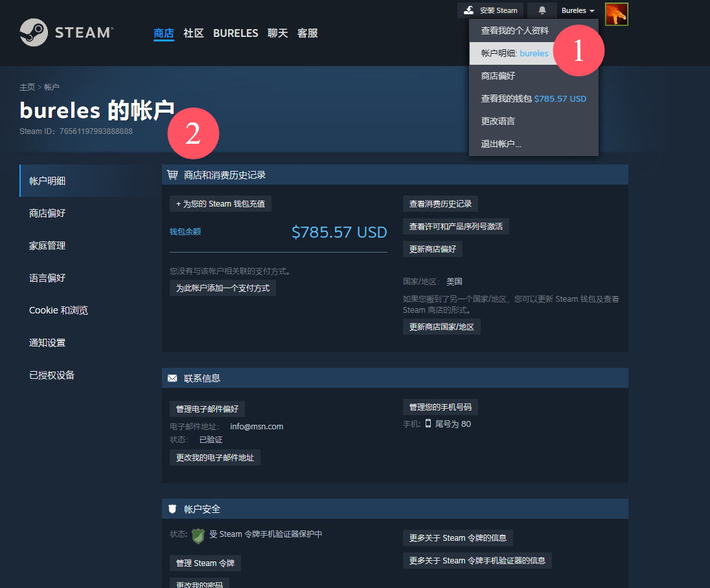This screenshot has height=588, width=710.
Task: Click the 帐户 breadcrumb link
Action: [52, 87]
